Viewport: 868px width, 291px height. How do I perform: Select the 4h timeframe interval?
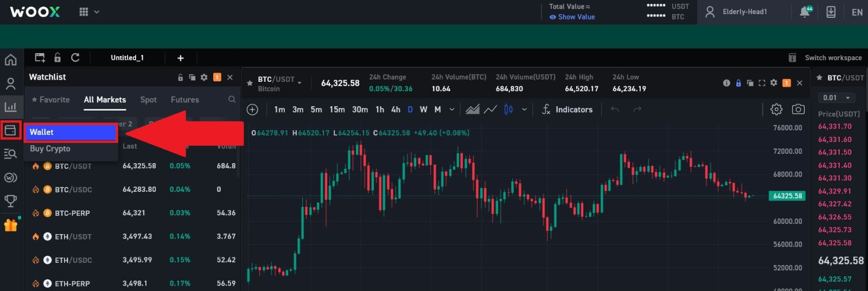point(395,109)
